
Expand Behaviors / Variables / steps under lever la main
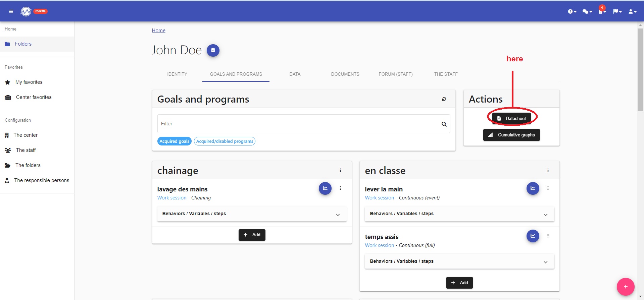[459, 214]
